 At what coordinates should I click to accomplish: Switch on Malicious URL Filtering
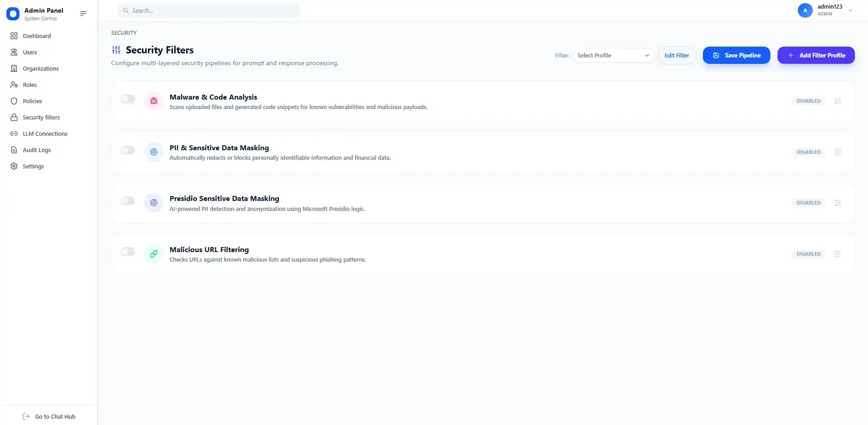point(128,251)
